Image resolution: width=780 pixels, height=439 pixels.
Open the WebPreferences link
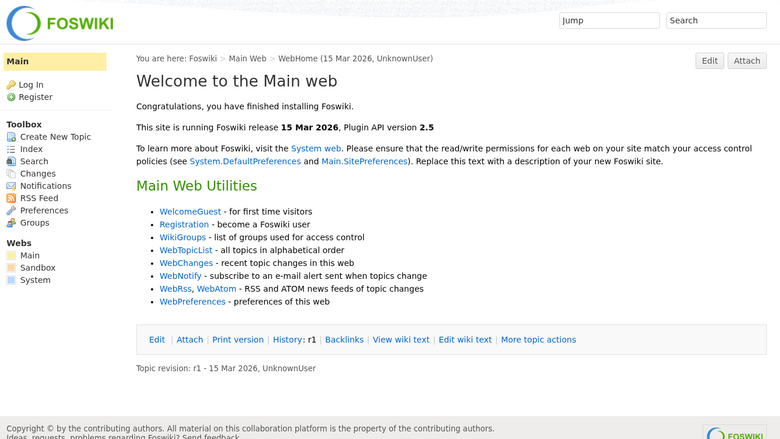coord(193,302)
